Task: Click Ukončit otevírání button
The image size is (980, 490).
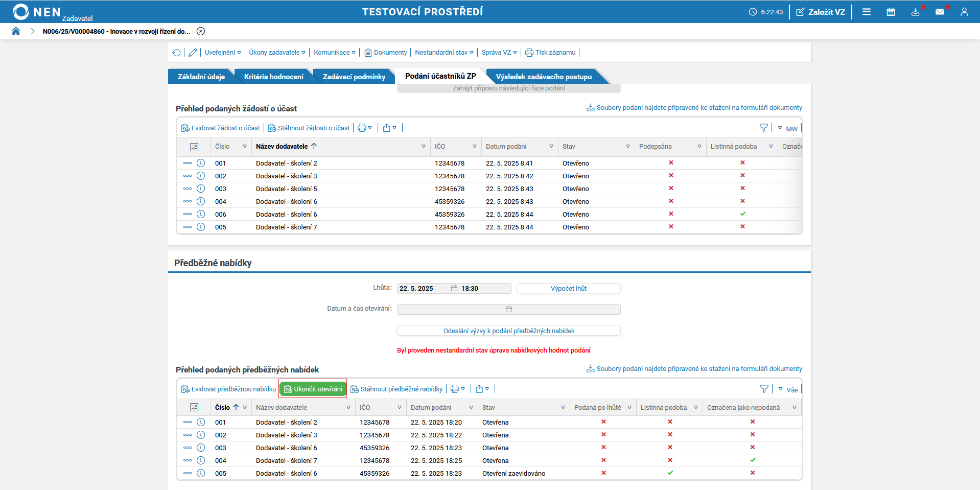Action: (x=313, y=389)
